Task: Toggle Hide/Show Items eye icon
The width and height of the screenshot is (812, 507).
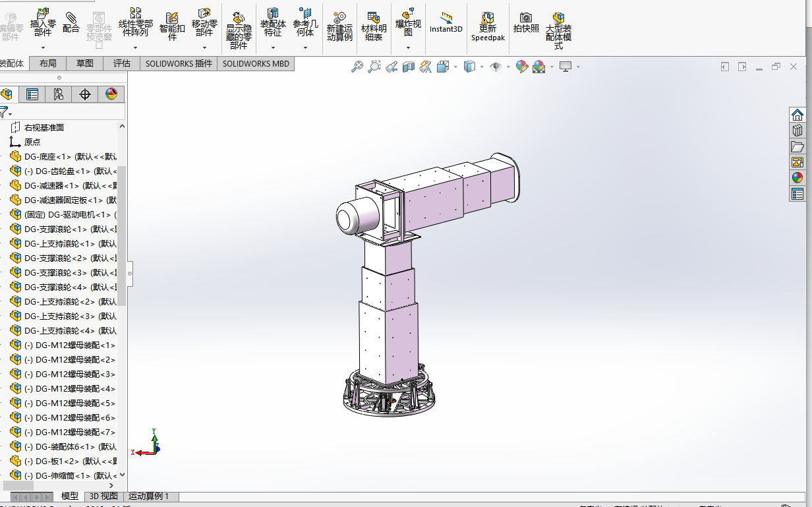Action: pyautogui.click(x=496, y=66)
